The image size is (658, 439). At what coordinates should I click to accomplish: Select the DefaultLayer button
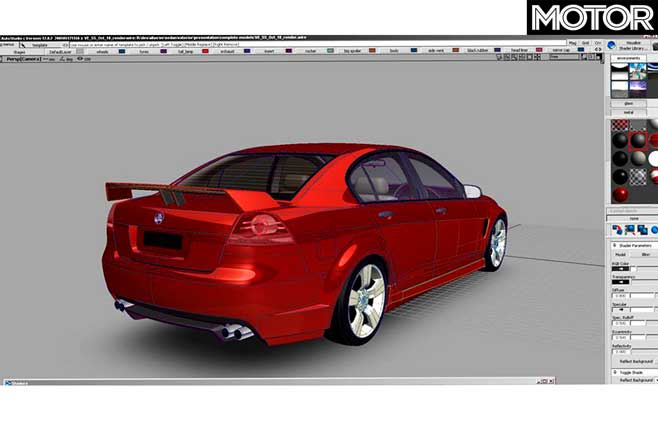tap(60, 52)
